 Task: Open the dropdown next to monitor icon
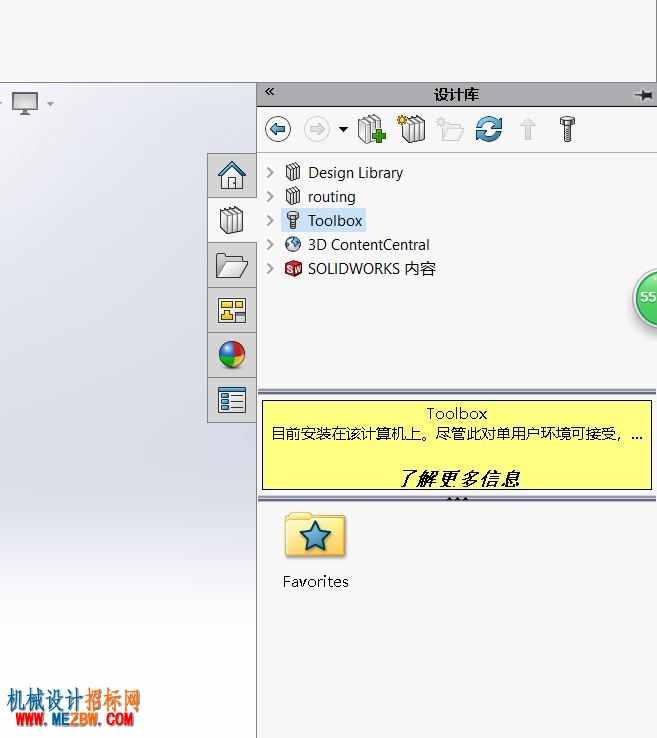click(50, 104)
